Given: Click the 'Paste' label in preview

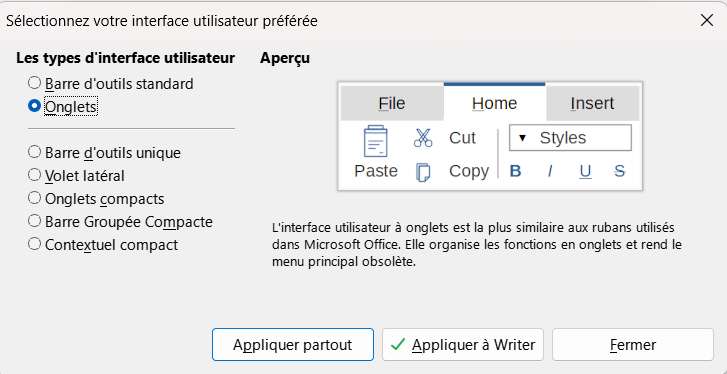Looking at the screenshot, I should 376,171.
